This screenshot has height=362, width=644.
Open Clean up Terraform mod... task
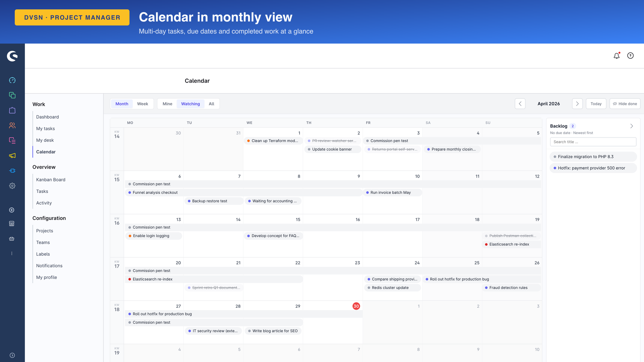(x=273, y=141)
